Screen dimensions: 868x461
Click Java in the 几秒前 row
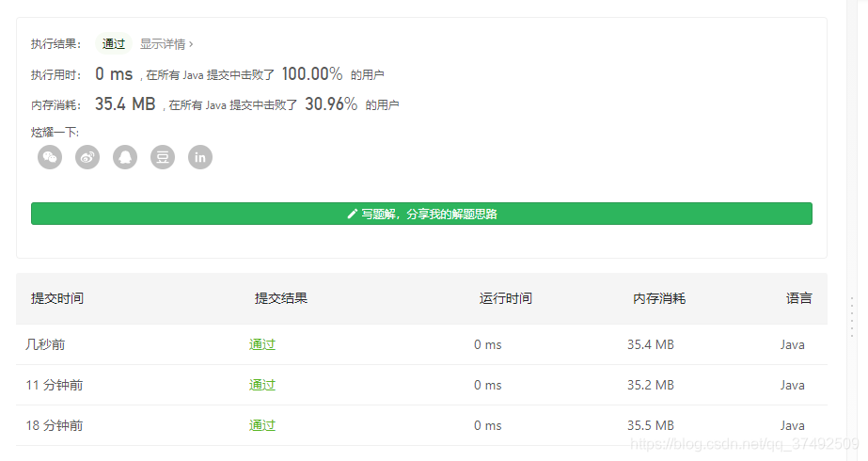(792, 344)
